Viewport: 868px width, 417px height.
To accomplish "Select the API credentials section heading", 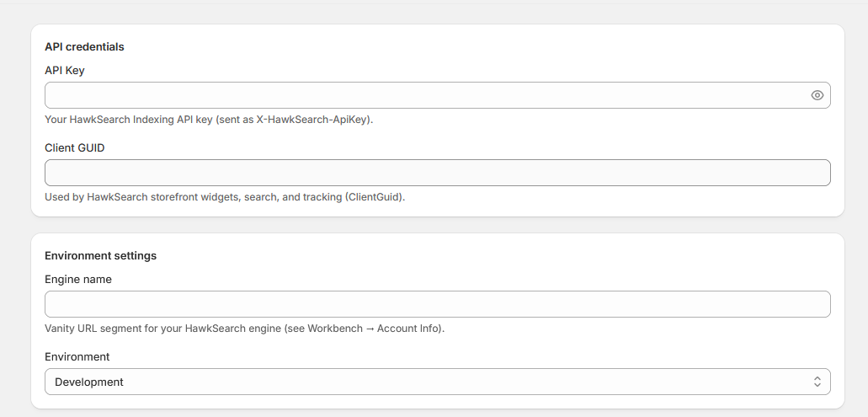I will [x=84, y=47].
